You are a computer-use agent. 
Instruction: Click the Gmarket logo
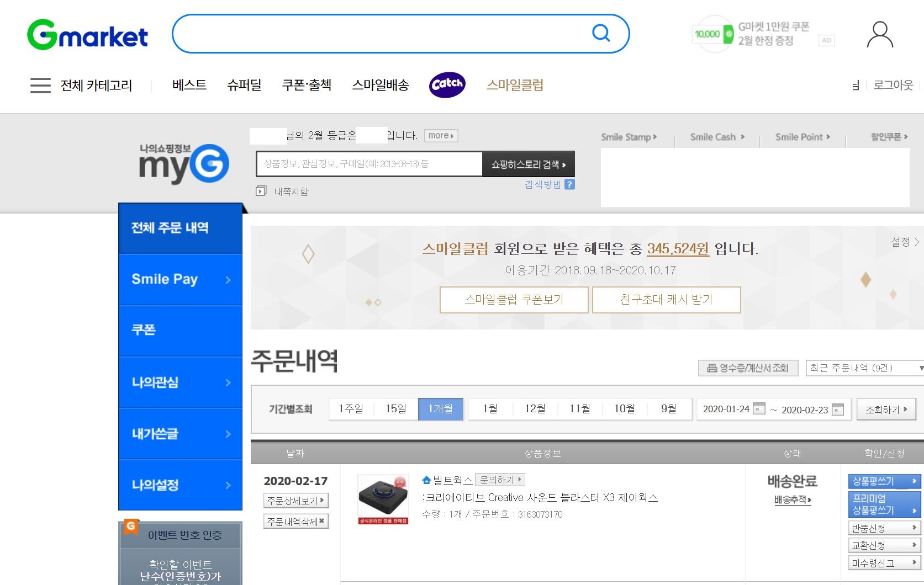(88, 35)
